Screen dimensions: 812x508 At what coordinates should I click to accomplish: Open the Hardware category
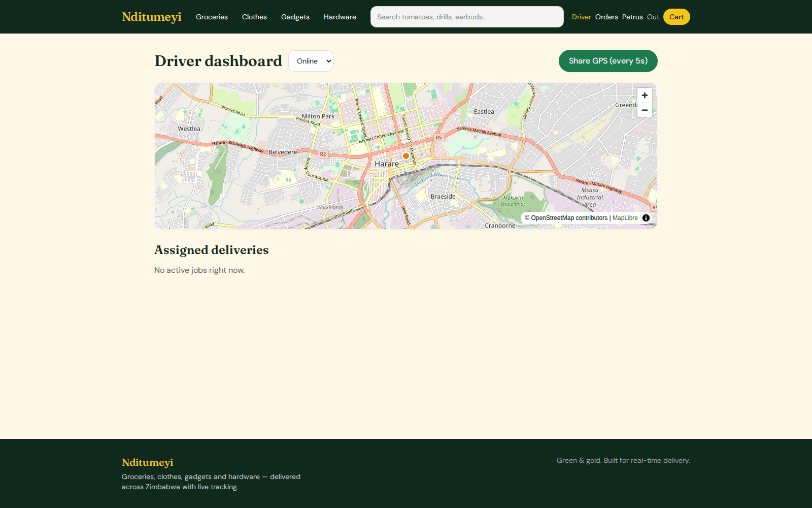point(340,17)
